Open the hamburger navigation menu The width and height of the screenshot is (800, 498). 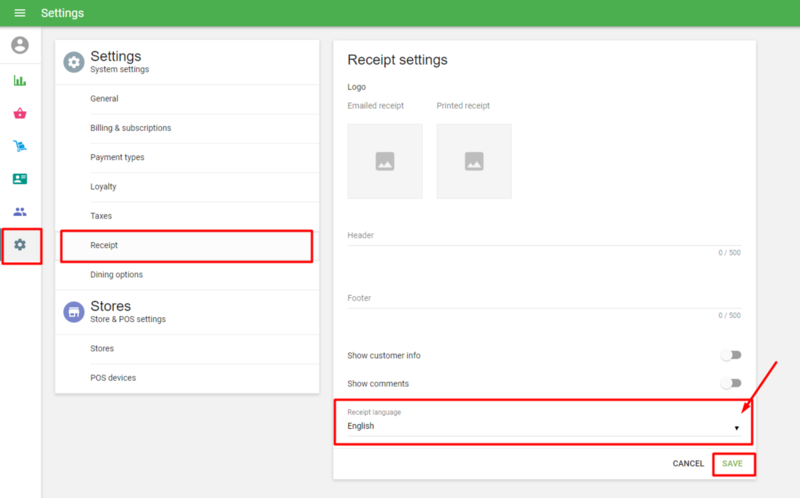click(20, 13)
